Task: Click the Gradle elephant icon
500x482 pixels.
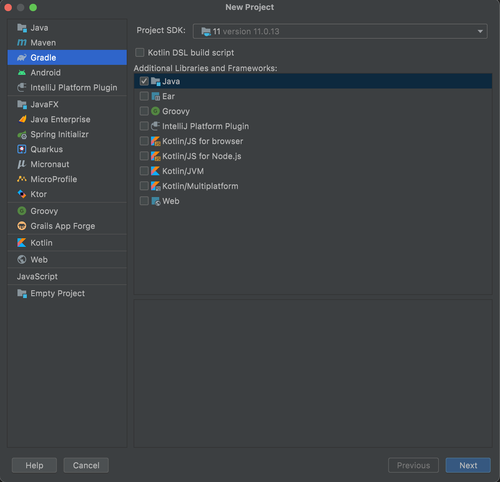Action: point(22,58)
